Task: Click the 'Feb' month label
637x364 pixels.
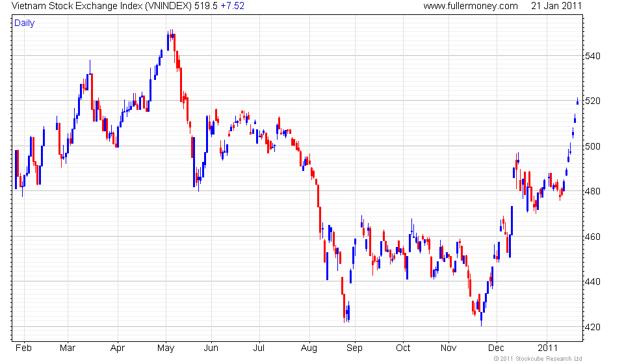Action: (23, 348)
